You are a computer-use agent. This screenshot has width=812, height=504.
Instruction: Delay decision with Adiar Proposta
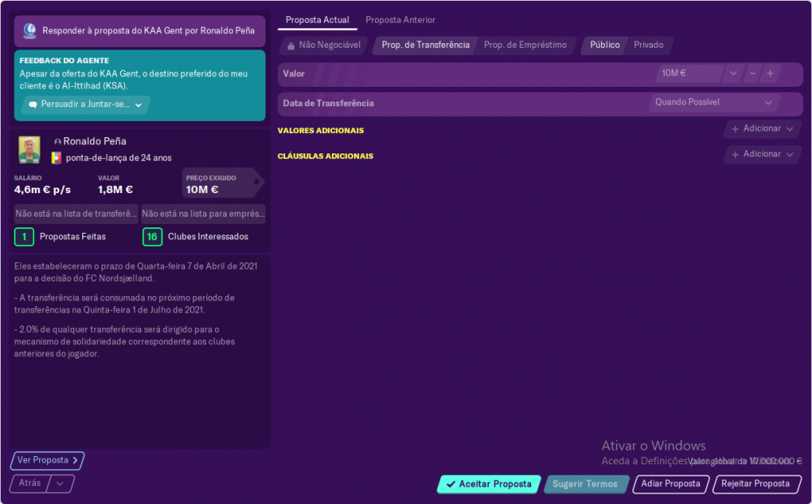click(x=671, y=484)
